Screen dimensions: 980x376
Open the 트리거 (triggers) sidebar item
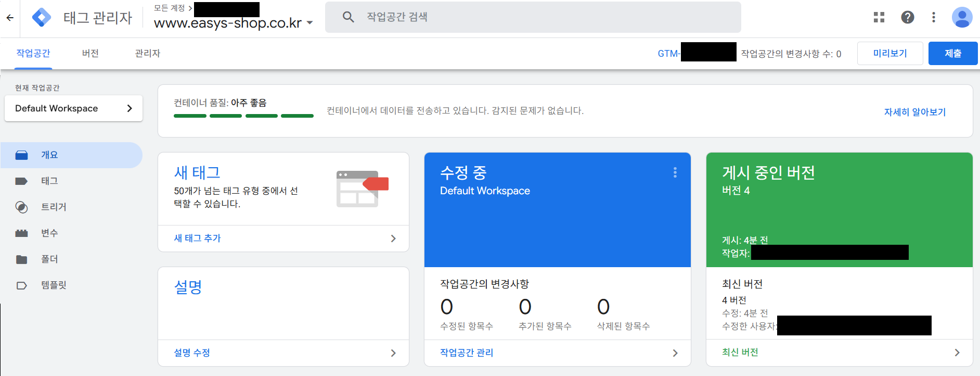(x=54, y=207)
